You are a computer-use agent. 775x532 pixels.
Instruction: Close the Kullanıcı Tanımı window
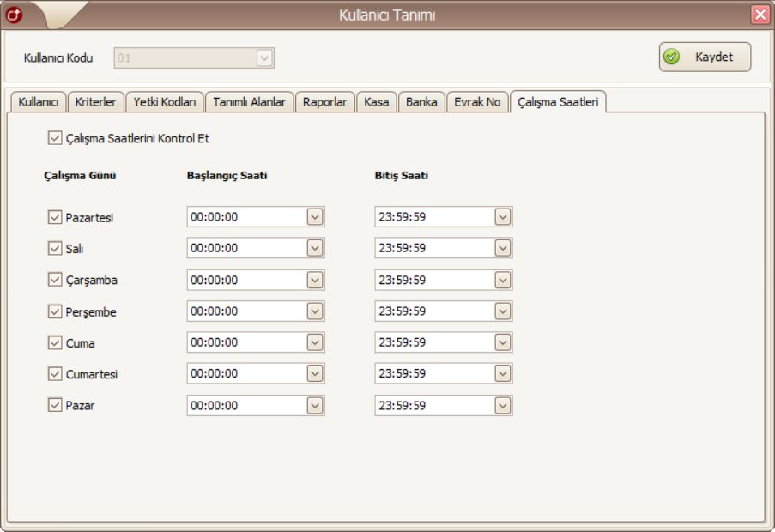click(x=760, y=14)
